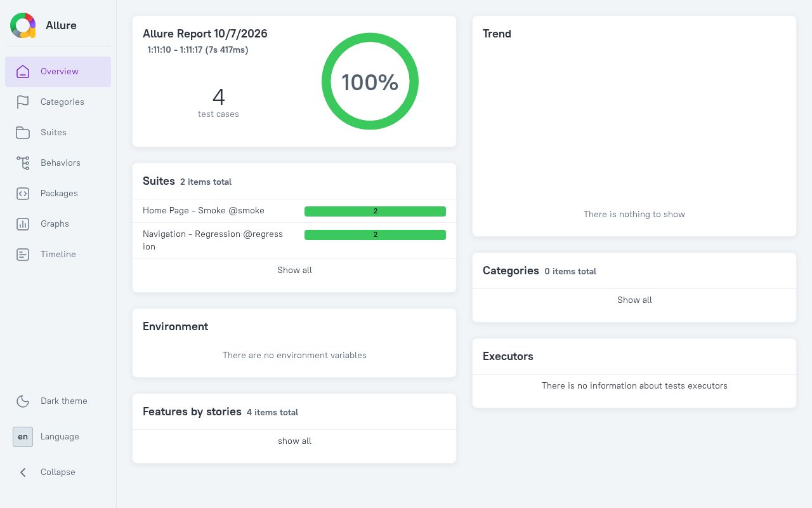
Task: Collapse the sidebar menu
Action: click(x=58, y=472)
